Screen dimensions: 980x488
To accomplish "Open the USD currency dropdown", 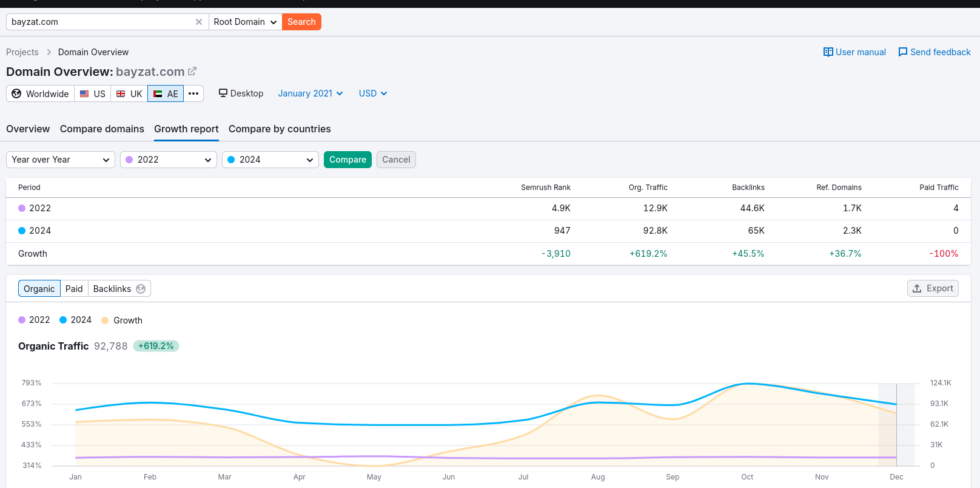I will click(373, 93).
